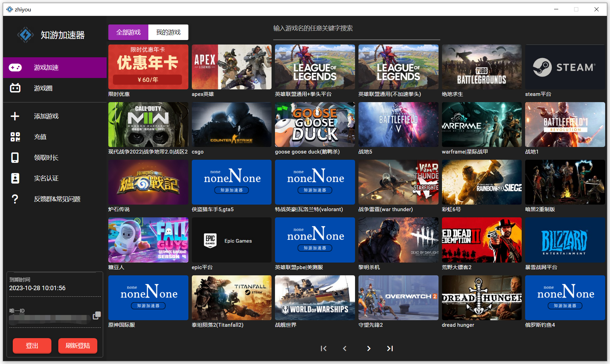Select the epic平台 Epic Games thumbnail
This screenshot has width=610, height=364.
(232, 240)
